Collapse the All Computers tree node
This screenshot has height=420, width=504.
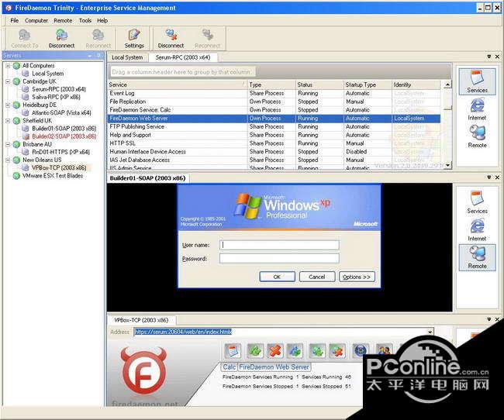pyautogui.click(x=8, y=66)
